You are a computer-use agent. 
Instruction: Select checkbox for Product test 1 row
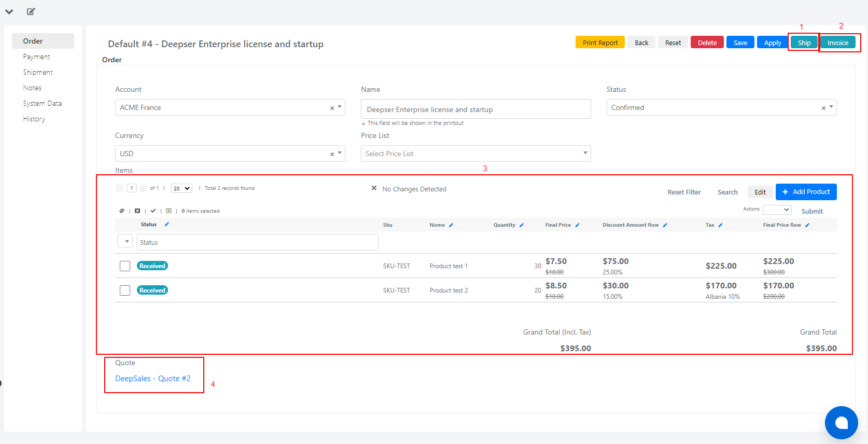coord(125,266)
